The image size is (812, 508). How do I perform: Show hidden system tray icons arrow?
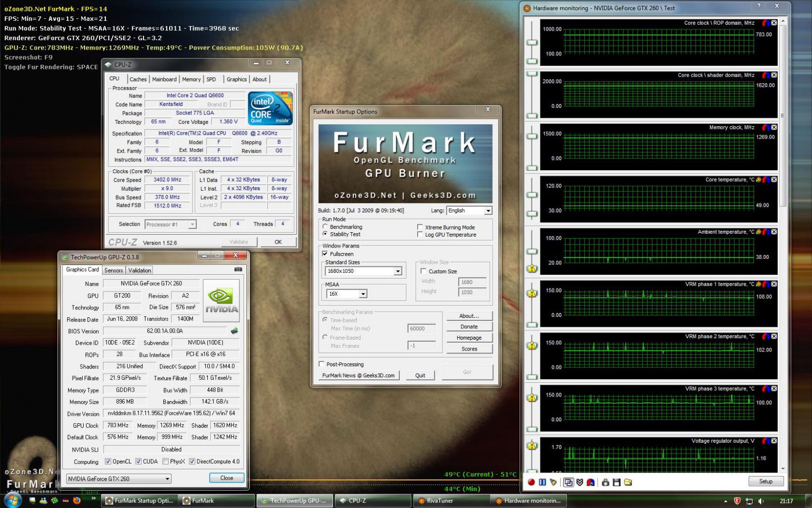click(725, 501)
